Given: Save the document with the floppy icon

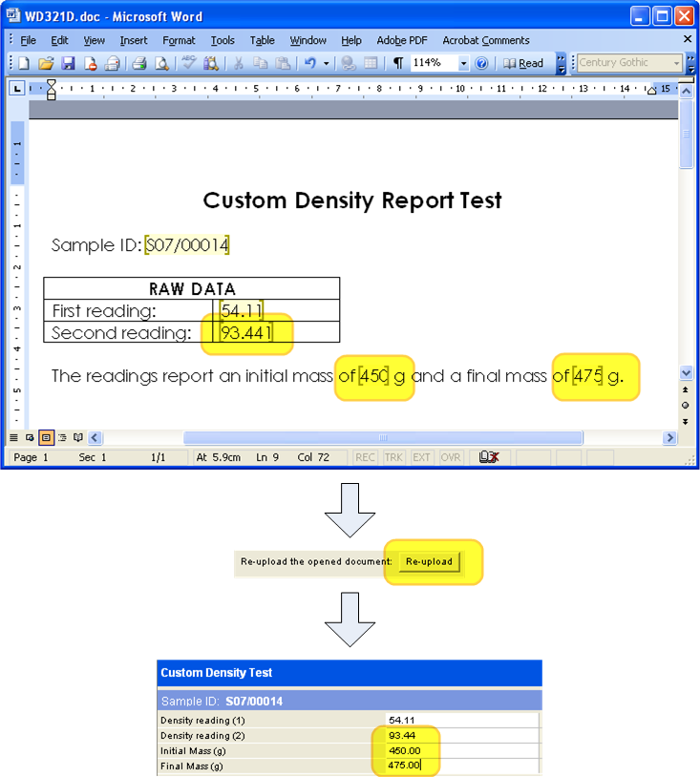Looking at the screenshot, I should (x=68, y=64).
